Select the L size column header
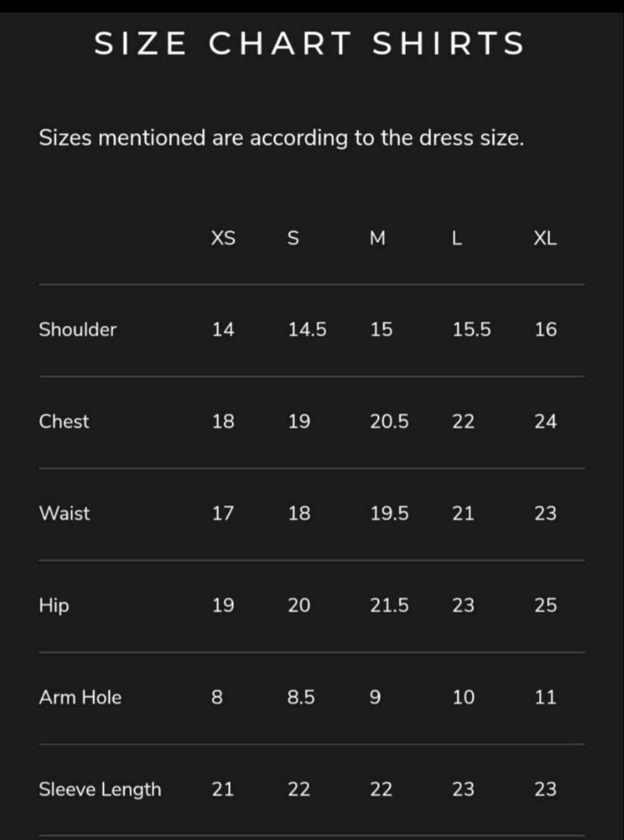 457,238
